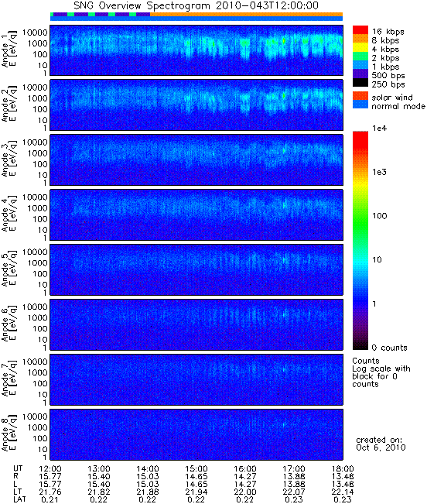Click the R value 14.27
The width and height of the screenshot is (427, 504).
pos(245,476)
